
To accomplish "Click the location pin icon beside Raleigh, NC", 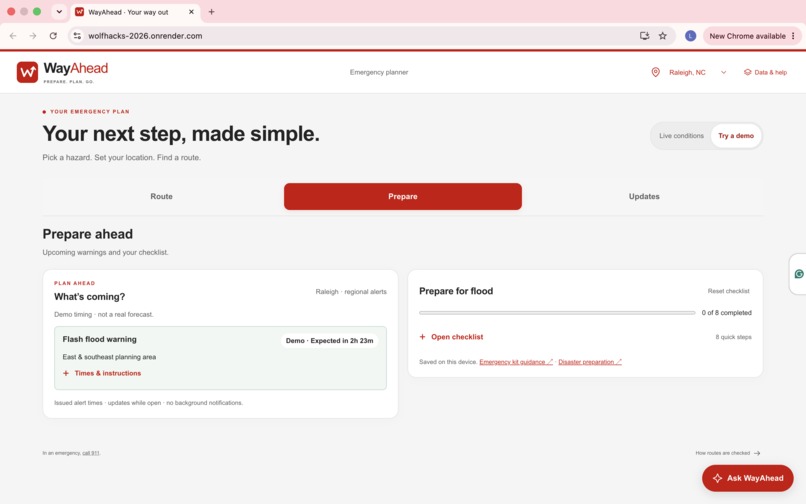I will 655,73.
